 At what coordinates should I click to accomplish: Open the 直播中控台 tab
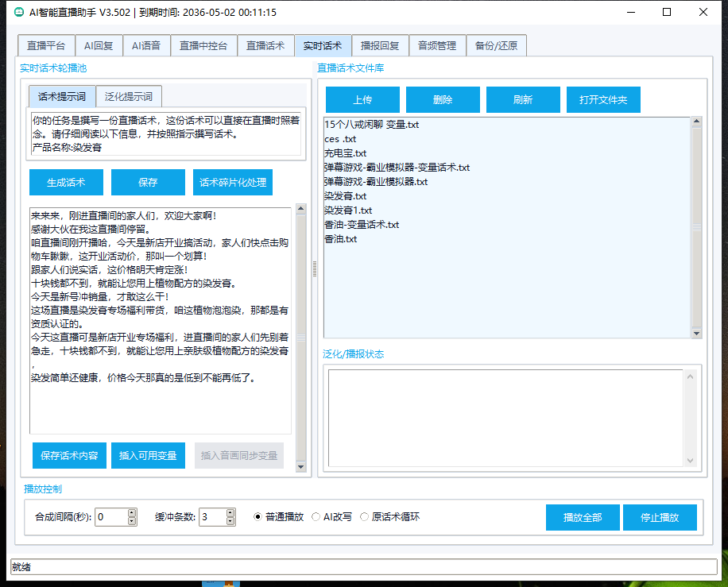coord(203,46)
